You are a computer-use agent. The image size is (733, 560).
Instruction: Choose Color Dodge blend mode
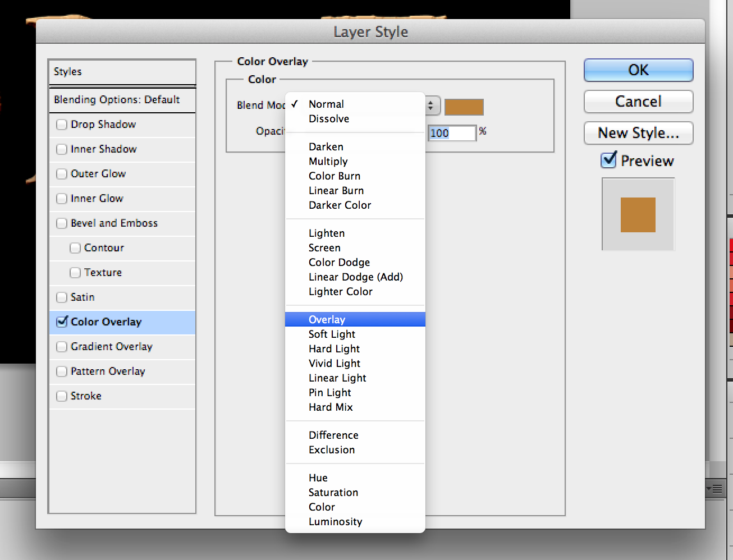355,263
